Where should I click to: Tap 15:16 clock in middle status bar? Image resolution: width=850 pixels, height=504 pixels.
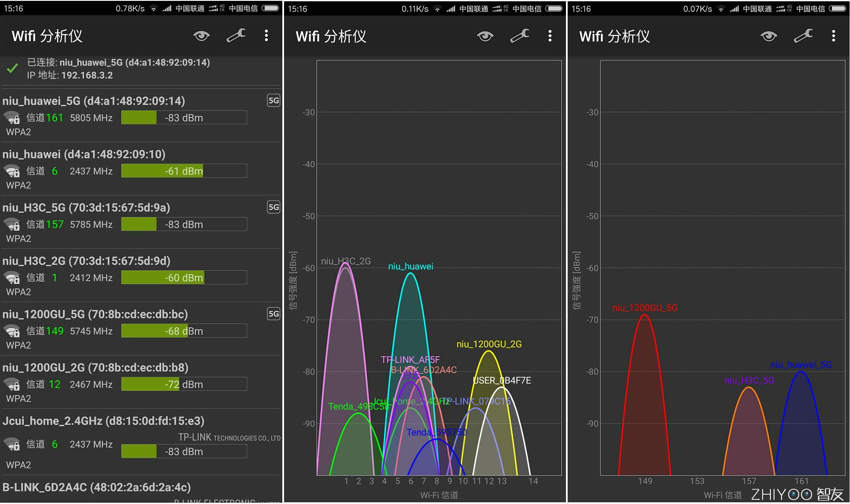tap(297, 9)
